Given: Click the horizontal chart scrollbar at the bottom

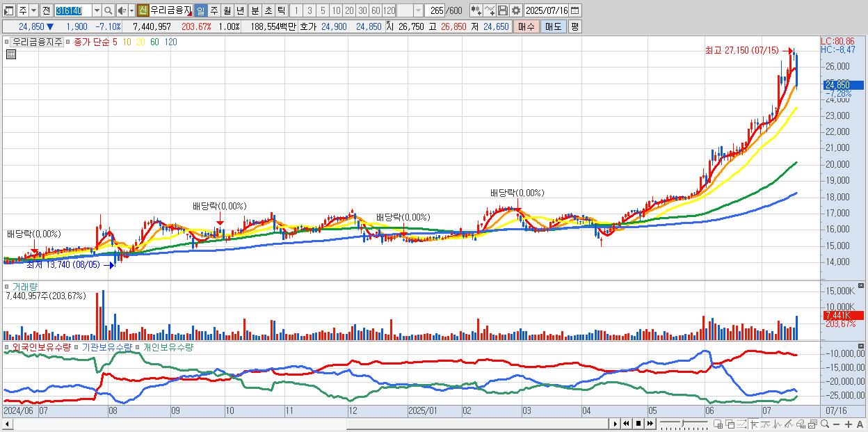Looking at the screenshot, I should click(x=305, y=424).
